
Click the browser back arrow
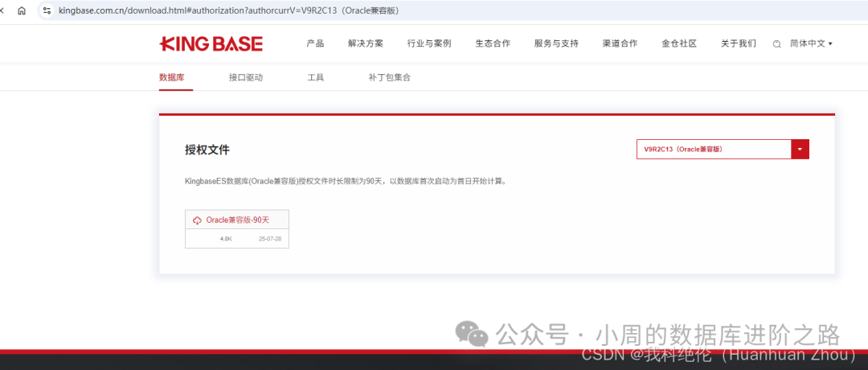(x=4, y=10)
